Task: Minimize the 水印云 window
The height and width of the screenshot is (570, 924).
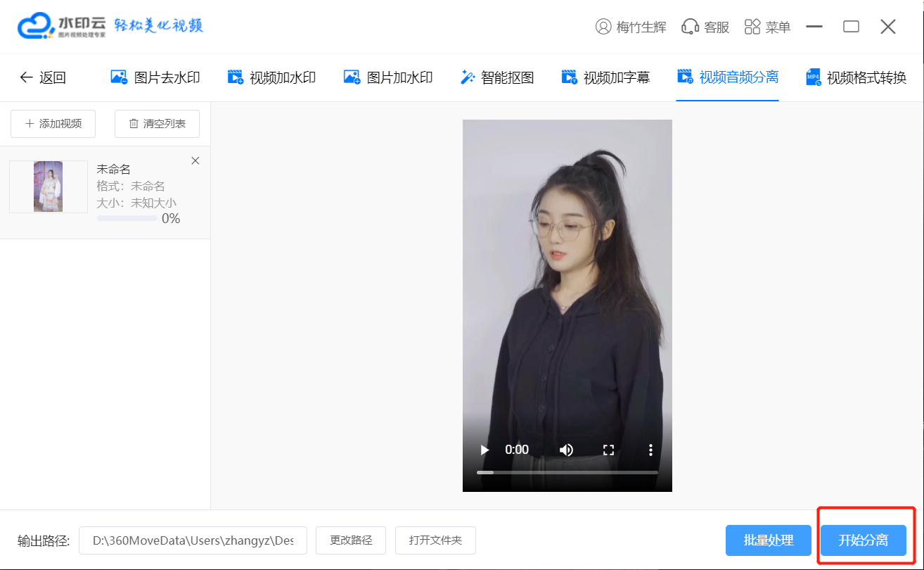Action: (814, 27)
